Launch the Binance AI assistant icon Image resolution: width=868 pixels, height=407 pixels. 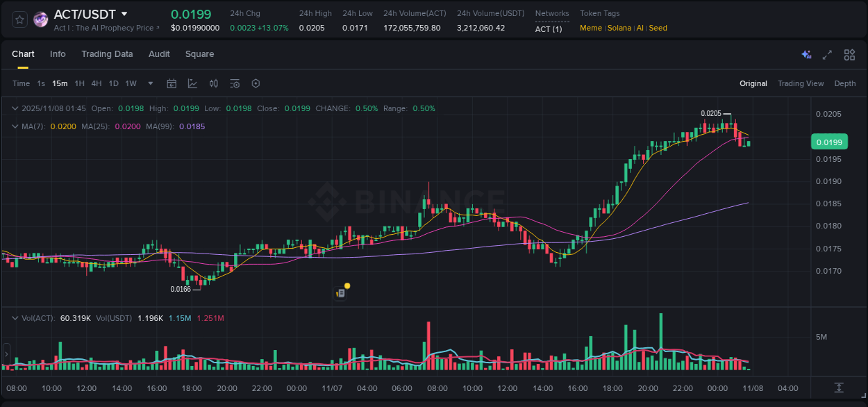806,54
